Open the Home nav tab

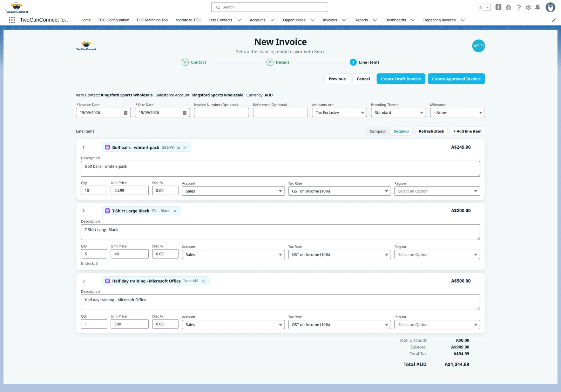(x=86, y=20)
